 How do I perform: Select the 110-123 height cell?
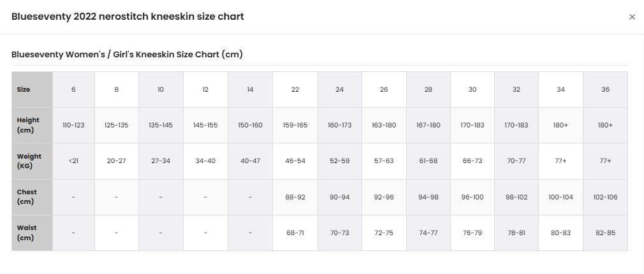73,125
